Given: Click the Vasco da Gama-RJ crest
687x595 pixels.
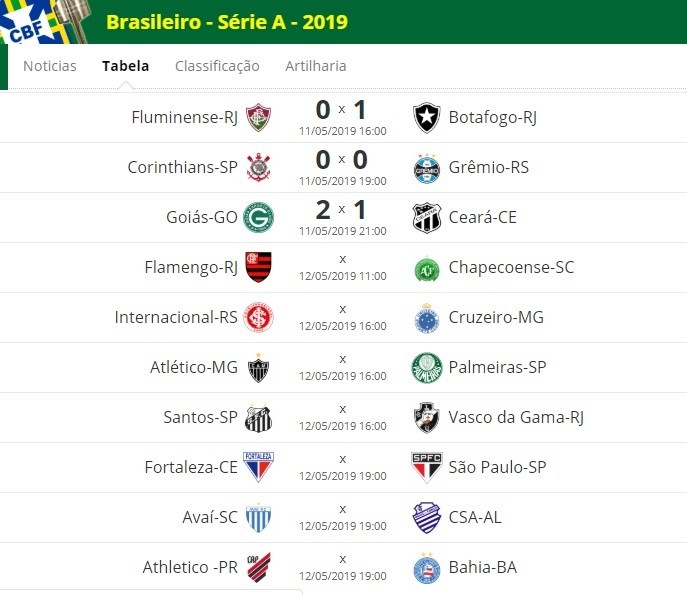Looking at the screenshot, I should pyautogui.click(x=427, y=418).
